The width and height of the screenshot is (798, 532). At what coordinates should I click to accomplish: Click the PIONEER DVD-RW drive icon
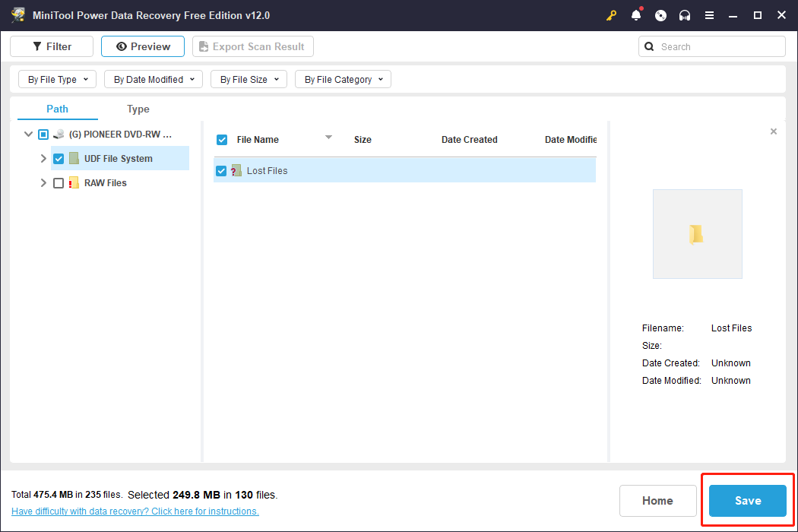click(x=59, y=135)
